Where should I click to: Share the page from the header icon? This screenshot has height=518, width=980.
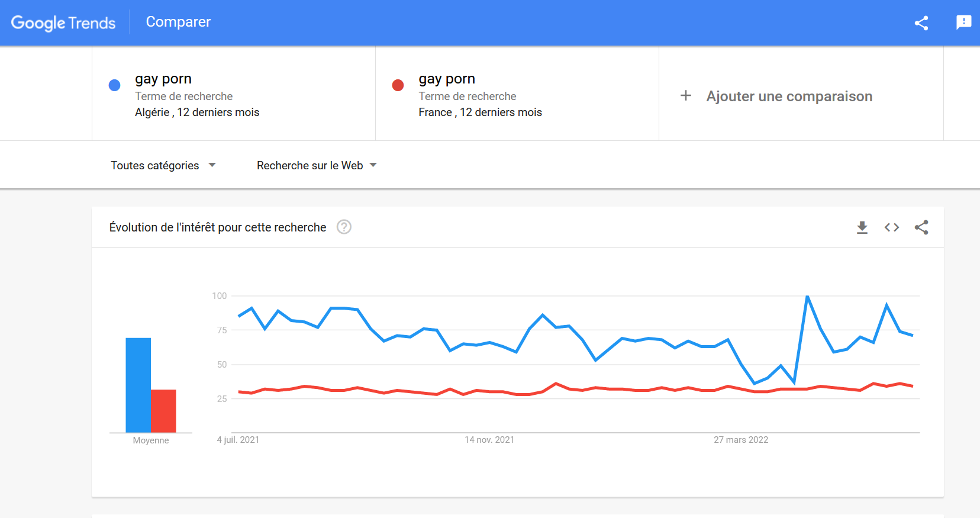(921, 23)
